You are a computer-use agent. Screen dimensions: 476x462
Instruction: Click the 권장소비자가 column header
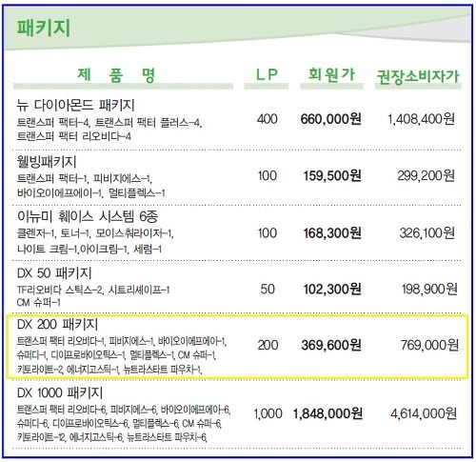point(418,77)
